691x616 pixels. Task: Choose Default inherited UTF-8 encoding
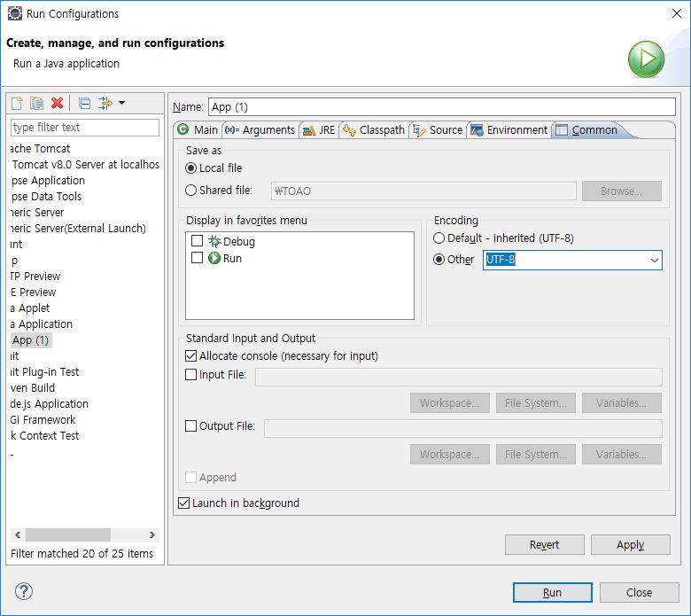[439, 238]
